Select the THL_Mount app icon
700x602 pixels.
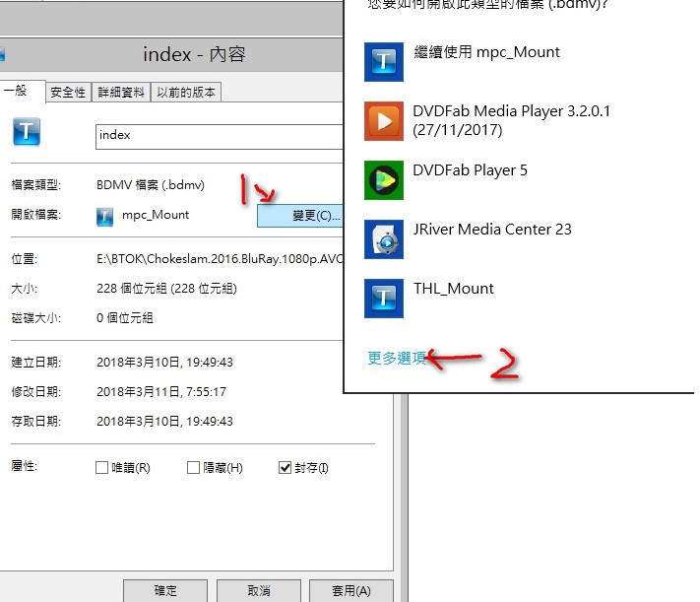(x=384, y=299)
